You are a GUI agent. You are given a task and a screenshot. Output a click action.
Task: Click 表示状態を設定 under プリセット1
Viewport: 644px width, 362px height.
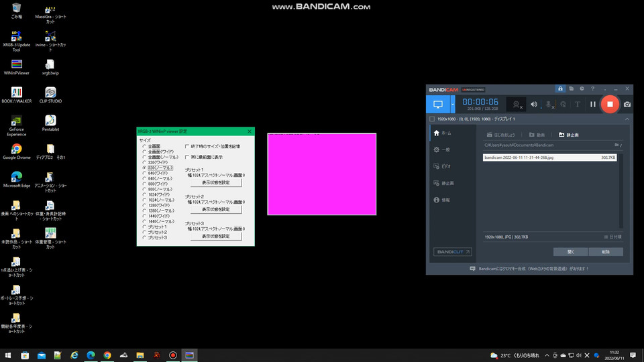215,182
